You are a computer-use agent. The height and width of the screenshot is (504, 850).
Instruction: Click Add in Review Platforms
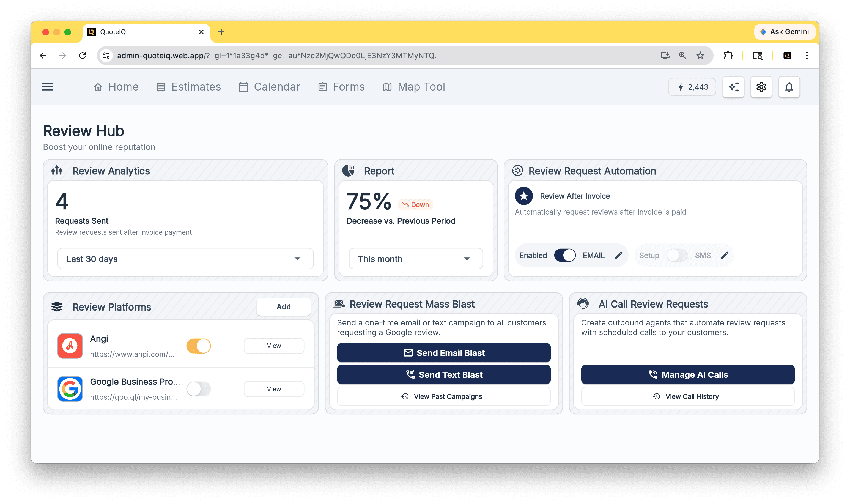[284, 307]
